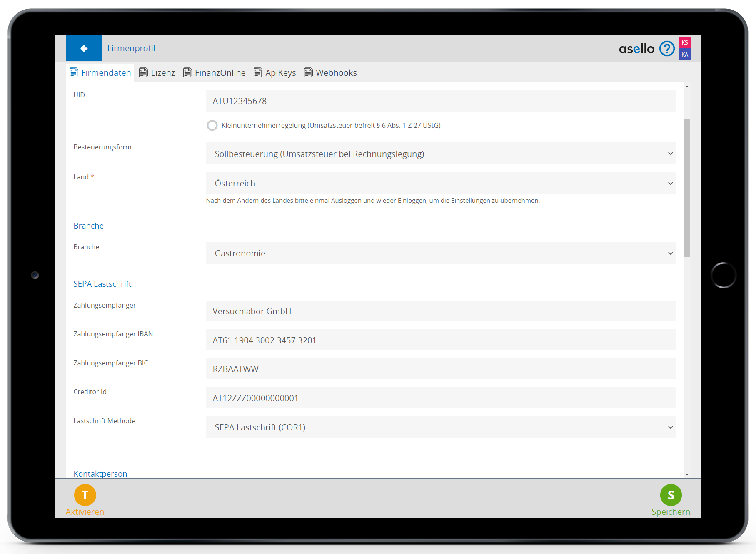This screenshot has height=554, width=756.
Task: Click the purple KA badge
Action: [x=684, y=55]
